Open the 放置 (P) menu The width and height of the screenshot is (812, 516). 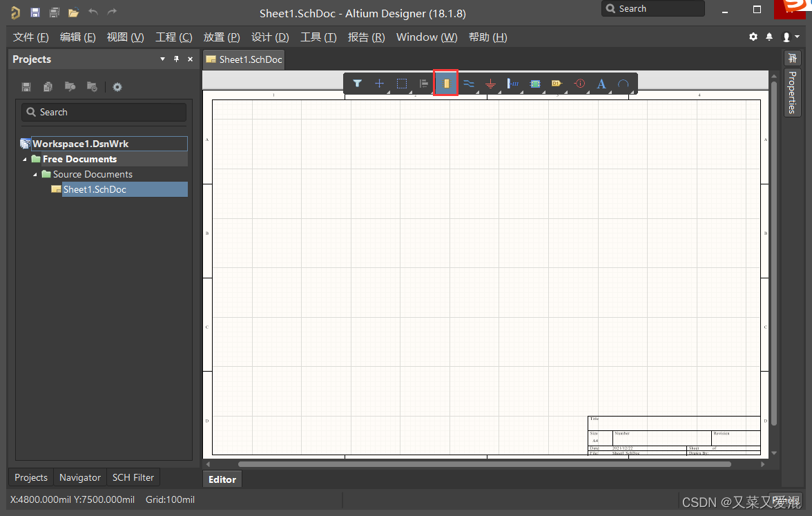[x=222, y=37]
